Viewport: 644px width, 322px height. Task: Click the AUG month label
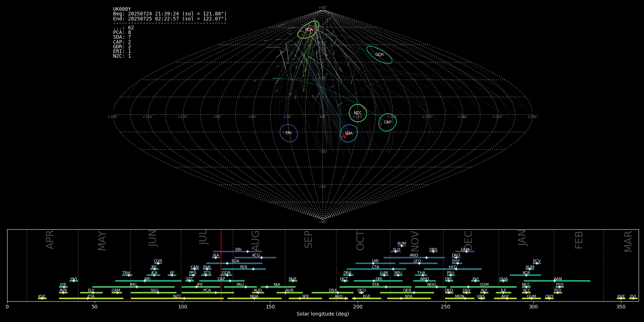tap(255, 241)
